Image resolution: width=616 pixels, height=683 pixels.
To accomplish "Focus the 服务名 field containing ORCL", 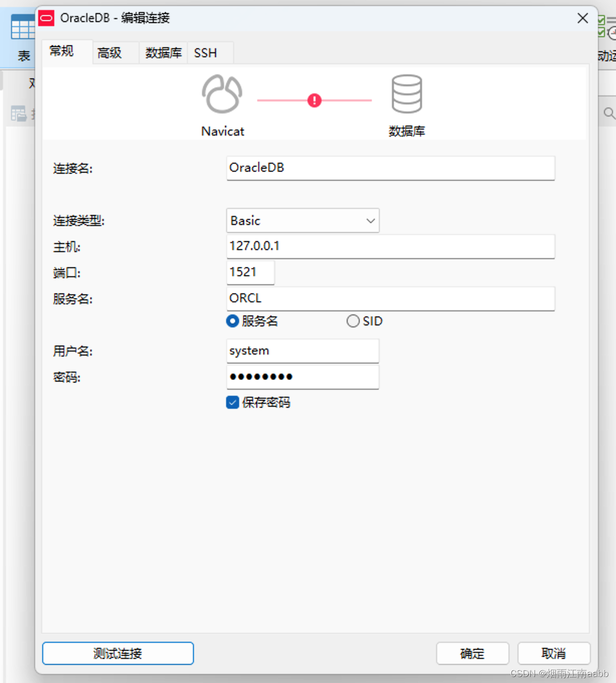I will click(x=391, y=298).
